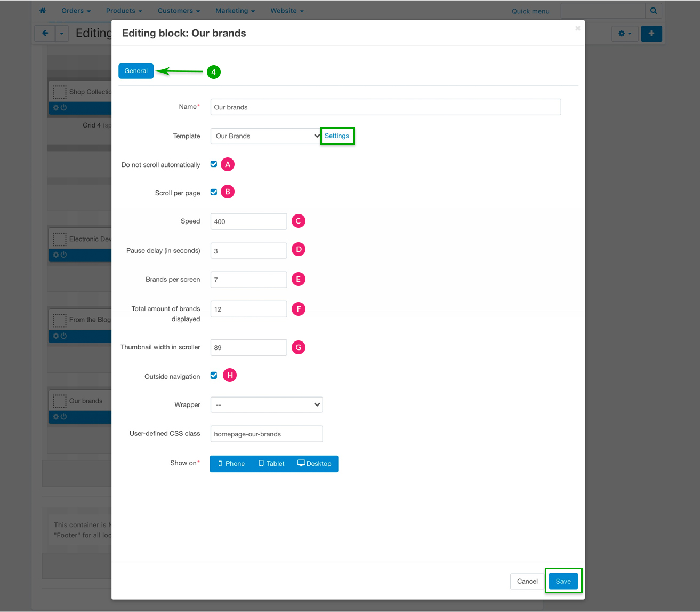
Task: Open the gear settings menu at top right
Action: coord(624,34)
